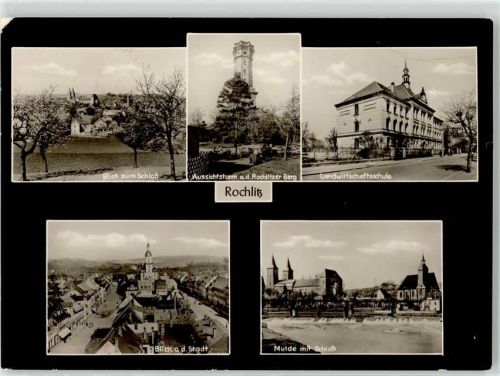Click the caption "Mulde mit Schloß"
This screenshot has width=500, height=376.
pyautogui.click(x=304, y=349)
